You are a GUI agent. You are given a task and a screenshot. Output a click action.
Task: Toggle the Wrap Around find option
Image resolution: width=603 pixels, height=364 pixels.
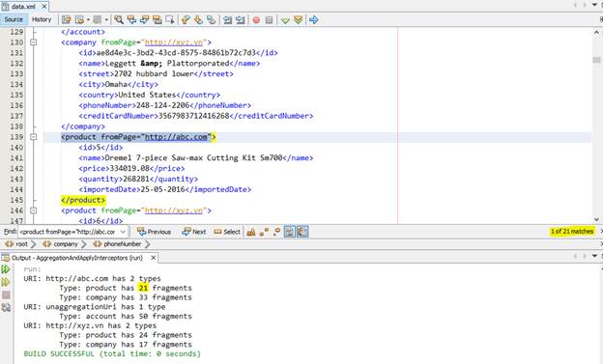(302, 232)
